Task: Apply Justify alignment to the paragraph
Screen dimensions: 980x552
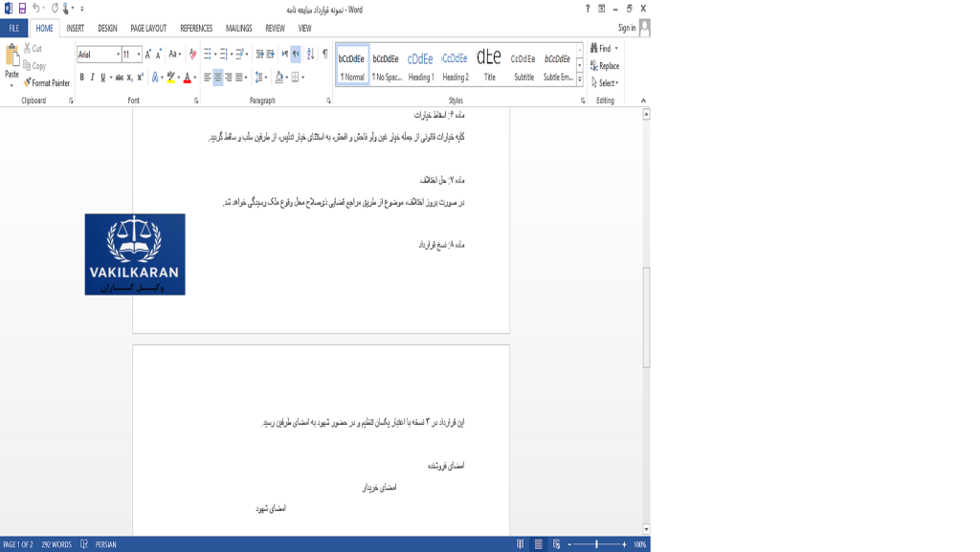Action: point(239,77)
